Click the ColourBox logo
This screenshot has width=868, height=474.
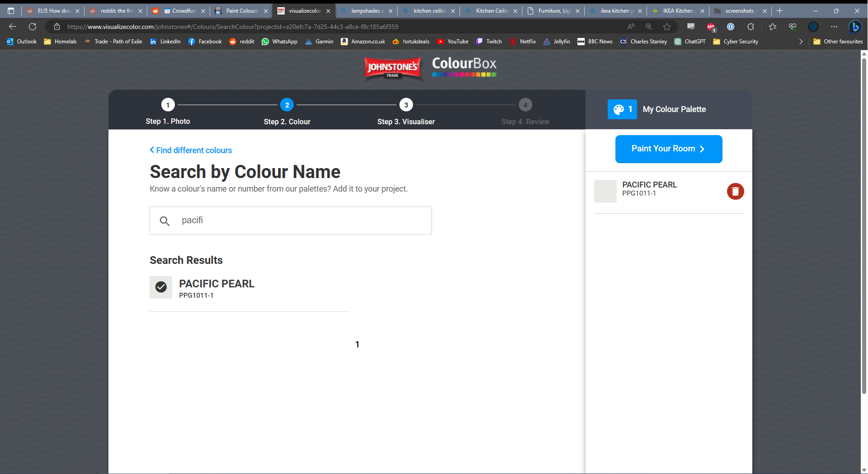point(464,66)
